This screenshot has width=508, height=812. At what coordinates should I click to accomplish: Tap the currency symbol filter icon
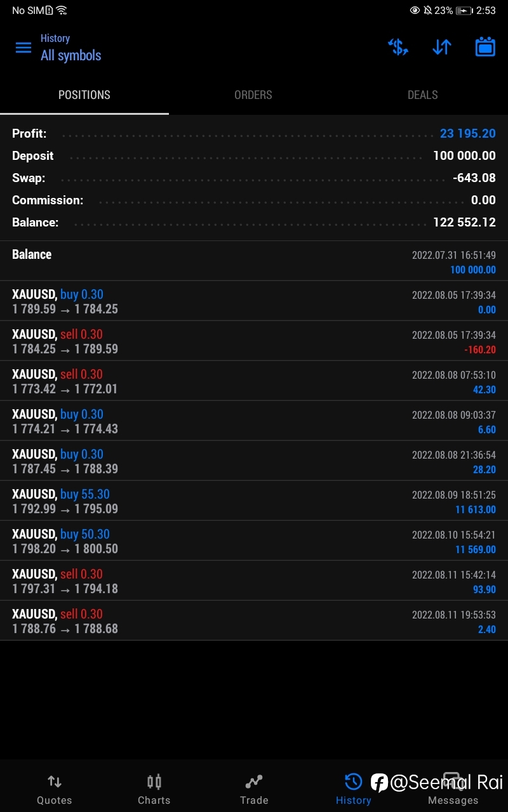[398, 47]
